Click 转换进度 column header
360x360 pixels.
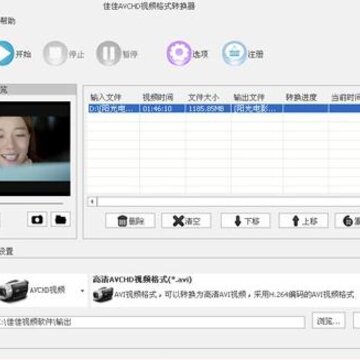pos(301,97)
